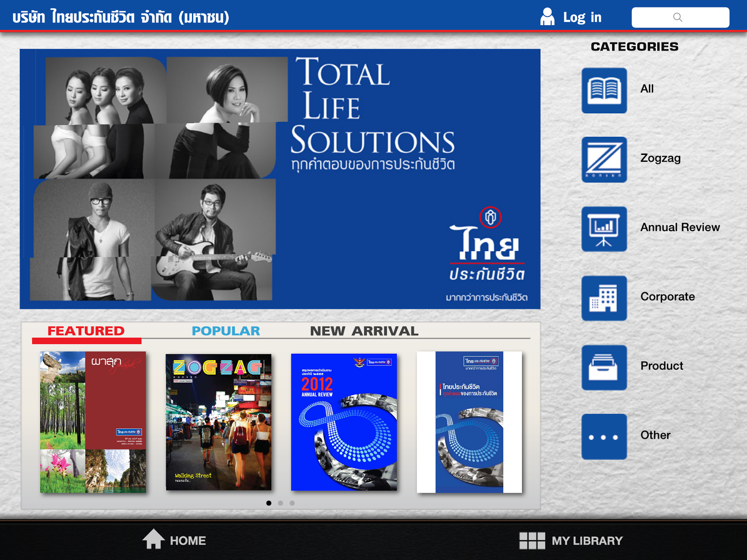Select the Annual Review category label
747x560 pixels.
tap(680, 227)
